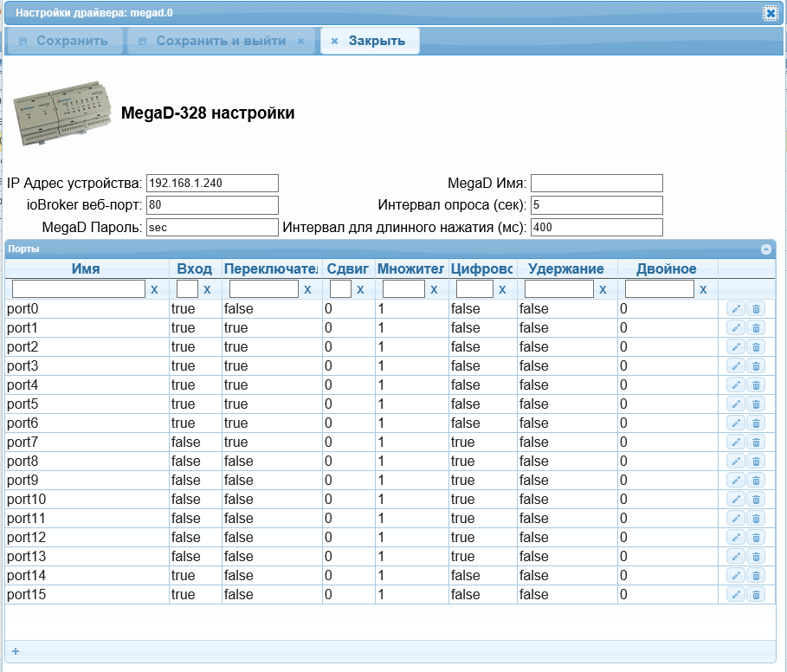Edit the port6 row with pencil icon
This screenshot has height=672, width=787.
pyautogui.click(x=735, y=423)
